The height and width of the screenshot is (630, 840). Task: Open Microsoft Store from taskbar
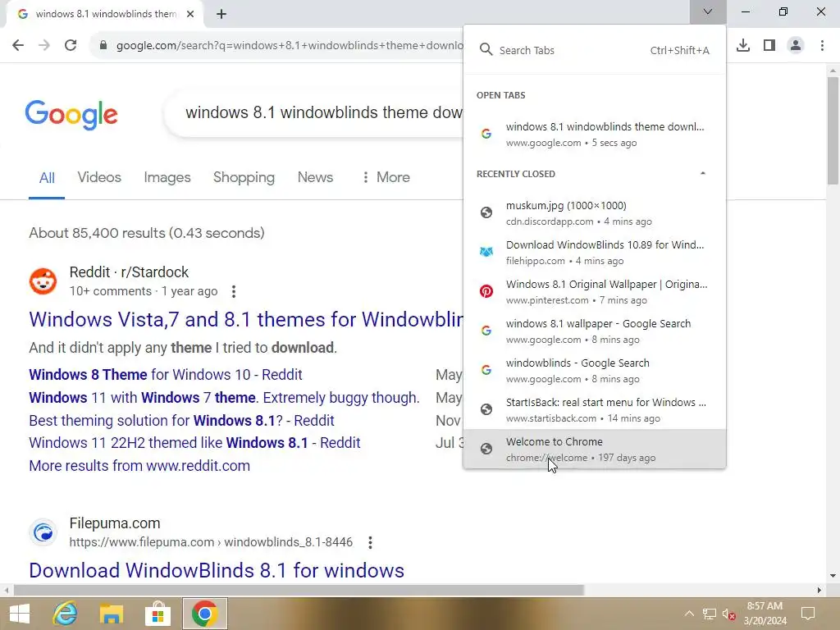(x=157, y=614)
